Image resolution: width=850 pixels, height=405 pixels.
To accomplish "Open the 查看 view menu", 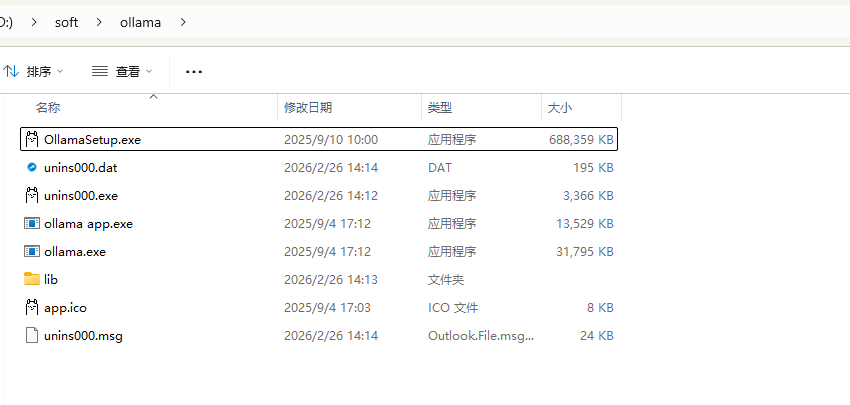I will pos(123,71).
